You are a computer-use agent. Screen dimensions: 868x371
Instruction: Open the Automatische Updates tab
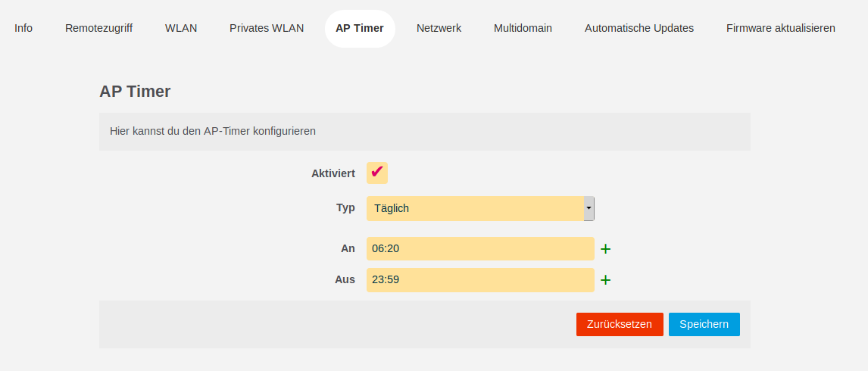[639, 28]
